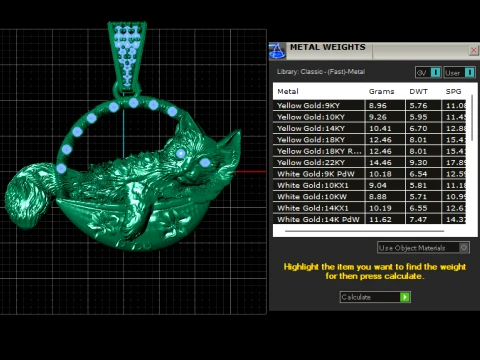Screen dimensions: 480x360
Task: Click Library: Classic - (Fast)-Metal label
Action: point(321,72)
